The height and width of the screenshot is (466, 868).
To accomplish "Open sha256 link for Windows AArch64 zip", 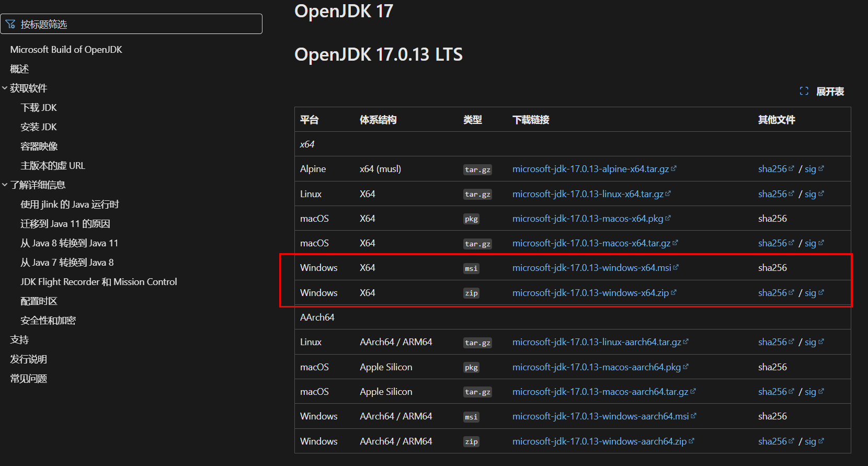I will pos(776,441).
